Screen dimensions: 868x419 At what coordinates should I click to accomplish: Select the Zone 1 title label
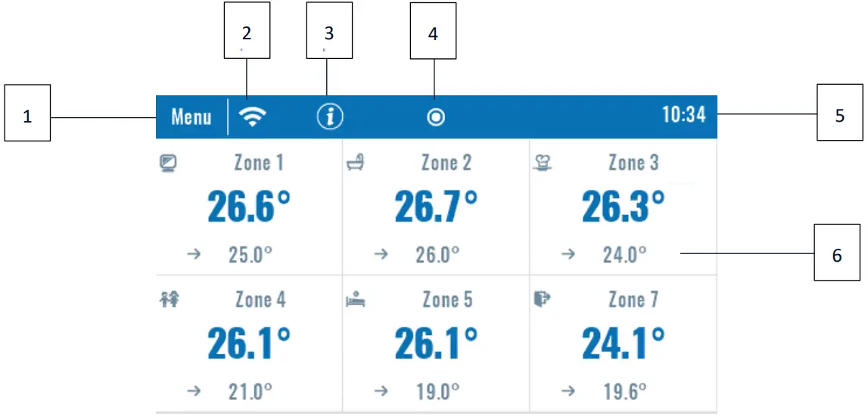coord(258,163)
